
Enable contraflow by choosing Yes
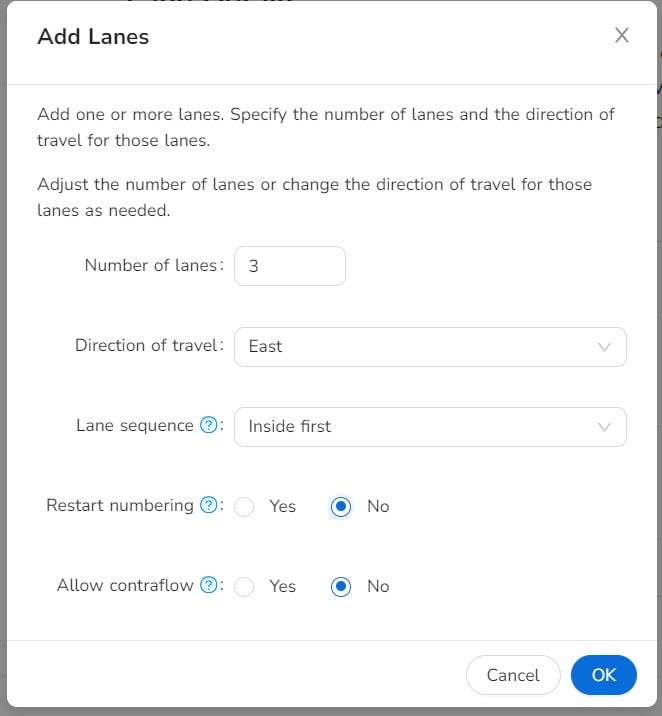coord(244,587)
